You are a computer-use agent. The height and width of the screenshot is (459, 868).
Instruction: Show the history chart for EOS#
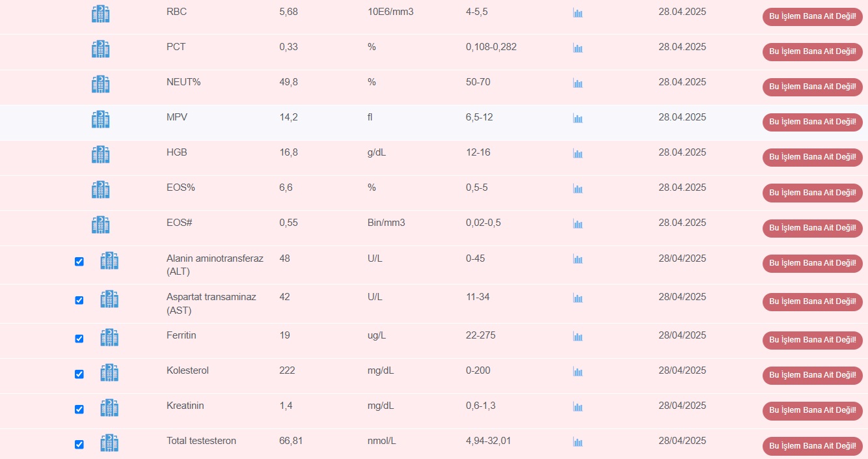tap(578, 224)
